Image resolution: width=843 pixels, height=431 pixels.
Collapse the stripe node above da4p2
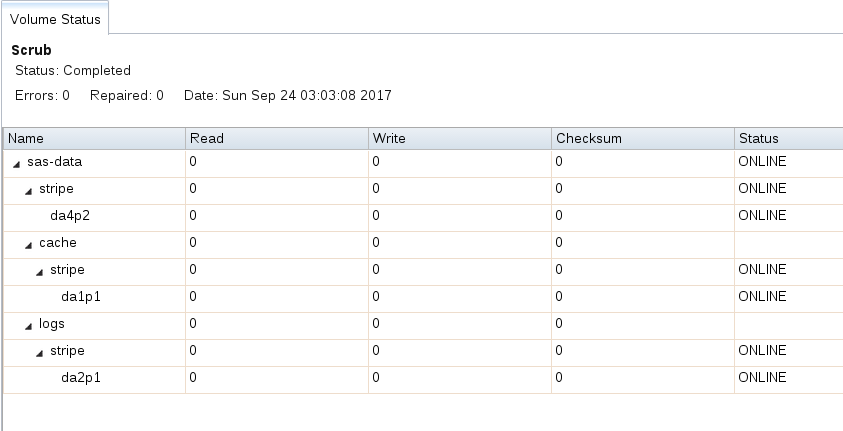coord(28,191)
